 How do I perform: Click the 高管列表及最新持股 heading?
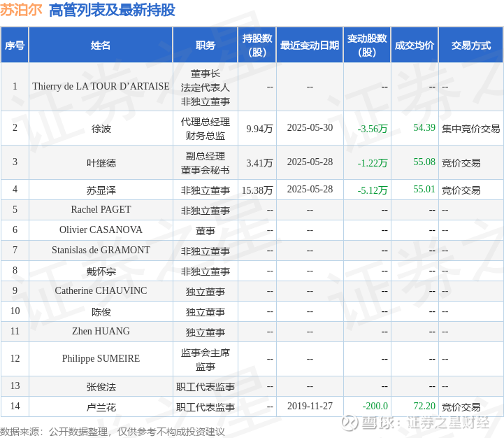pos(112,10)
